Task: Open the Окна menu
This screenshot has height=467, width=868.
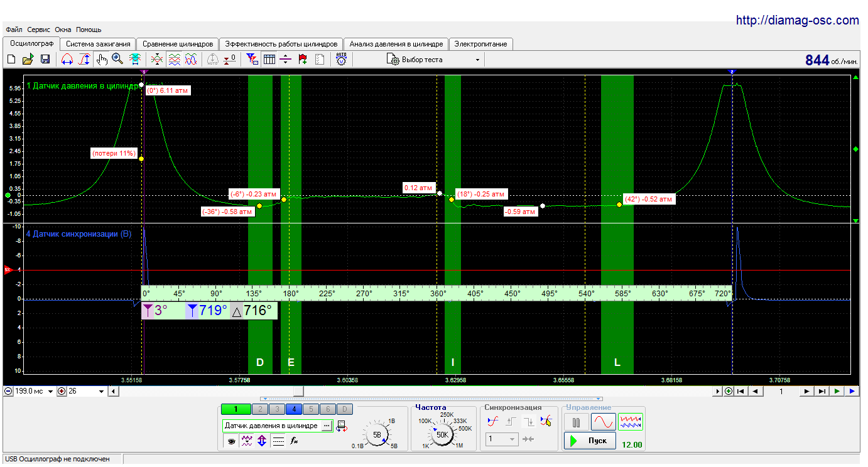Action: click(x=63, y=30)
